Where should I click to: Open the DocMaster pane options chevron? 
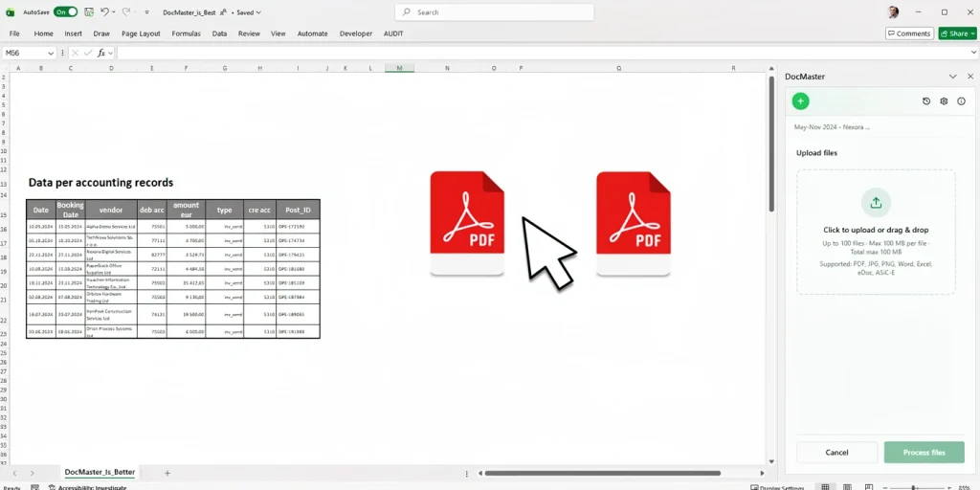(x=952, y=77)
